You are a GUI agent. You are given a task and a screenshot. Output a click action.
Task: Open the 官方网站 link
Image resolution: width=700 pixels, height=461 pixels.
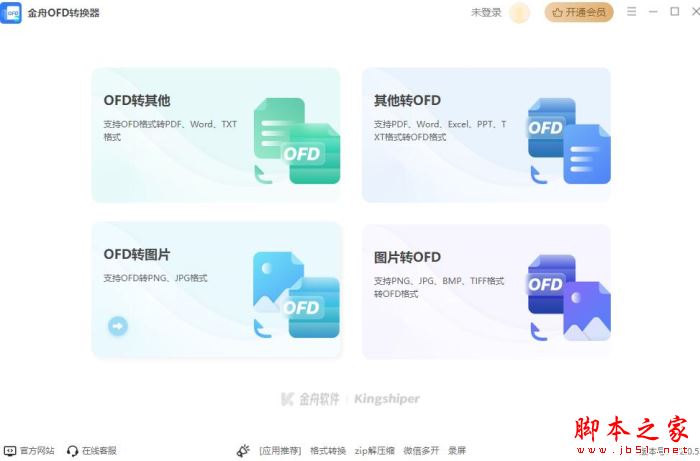[x=38, y=451]
